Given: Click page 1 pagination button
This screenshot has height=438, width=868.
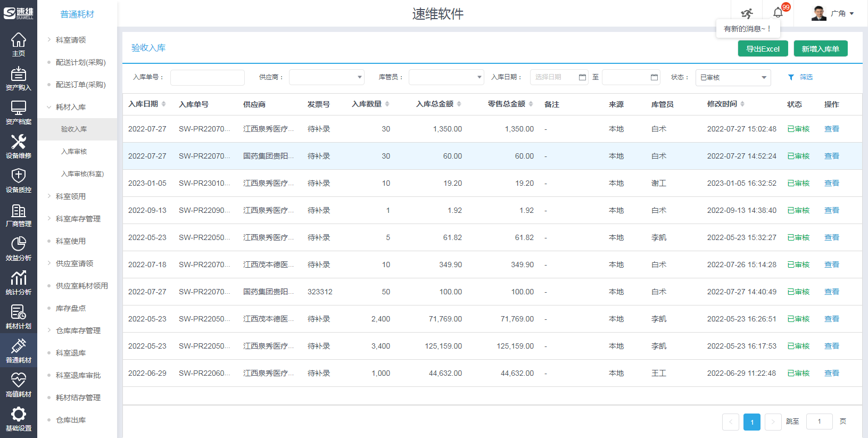Looking at the screenshot, I should (752, 422).
